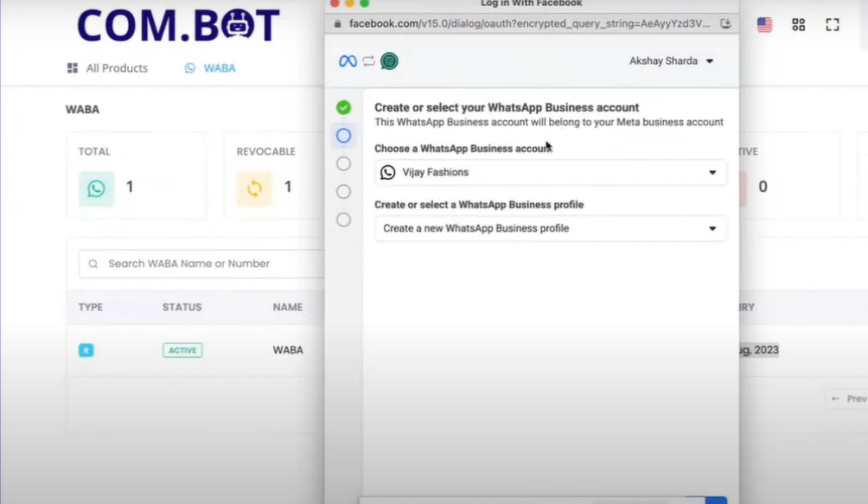Click the ACTIVE status badge
This screenshot has width=868, height=504.
pyautogui.click(x=182, y=350)
